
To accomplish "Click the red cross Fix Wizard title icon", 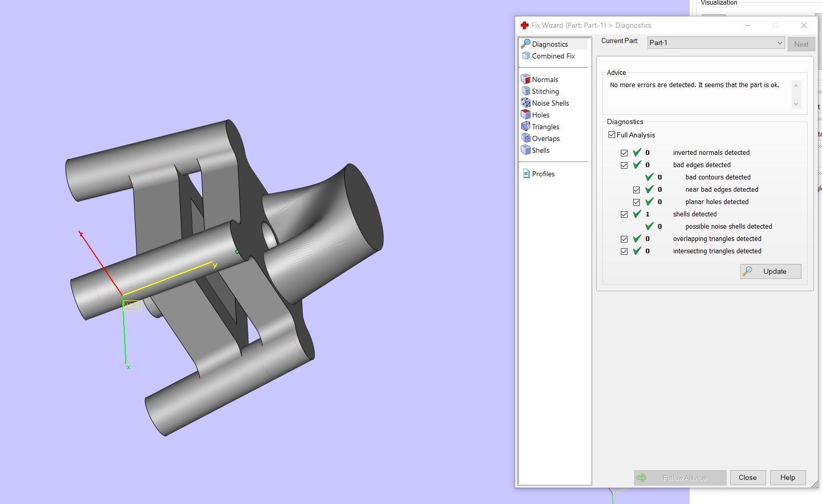I will [524, 25].
